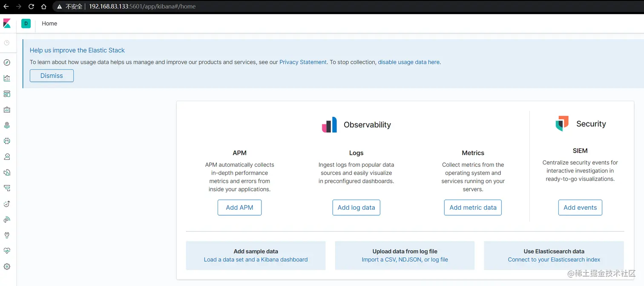
Task: Click Import a CSV, NDJSON, or log file
Action: (405, 260)
